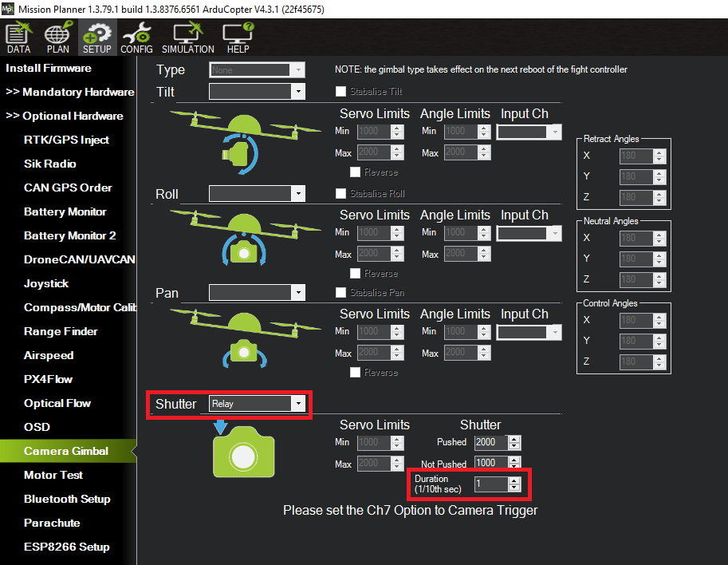The image size is (728, 565).
Task: Open Parachute setup page
Action: click(52, 523)
